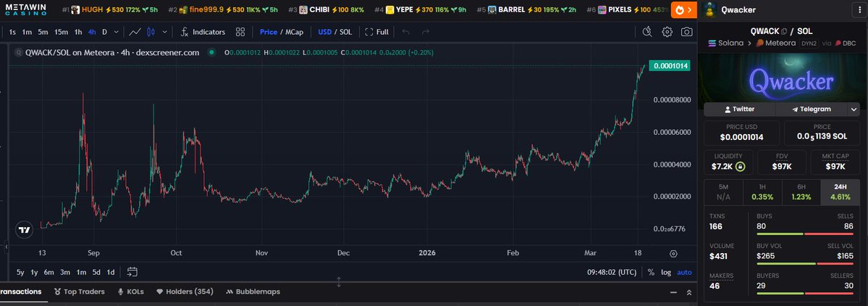
Task: Open the trending fire arrow button
Action: click(x=684, y=9)
